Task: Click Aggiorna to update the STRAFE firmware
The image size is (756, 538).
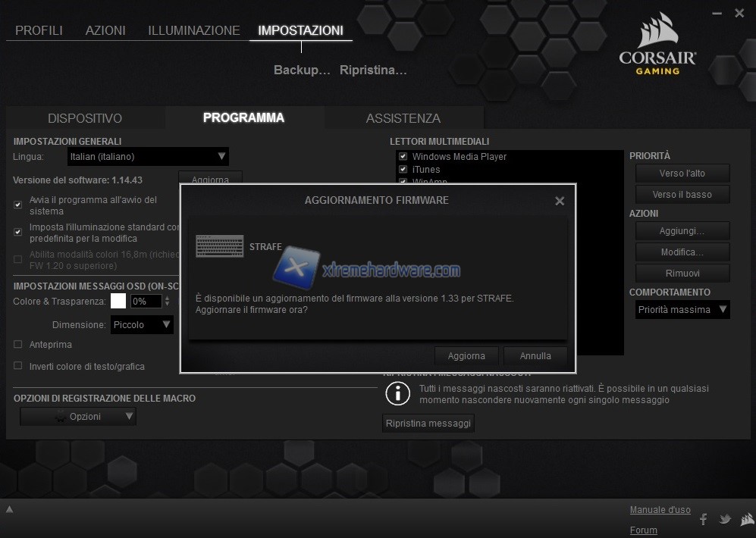Action: tap(466, 355)
